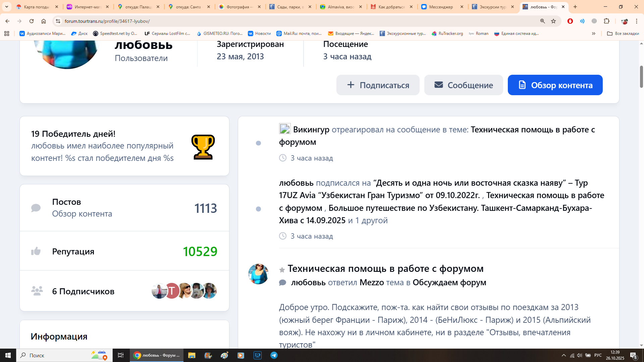Open the Chrome three-dot menu
The width and height of the screenshot is (644, 362).
(x=636, y=21)
